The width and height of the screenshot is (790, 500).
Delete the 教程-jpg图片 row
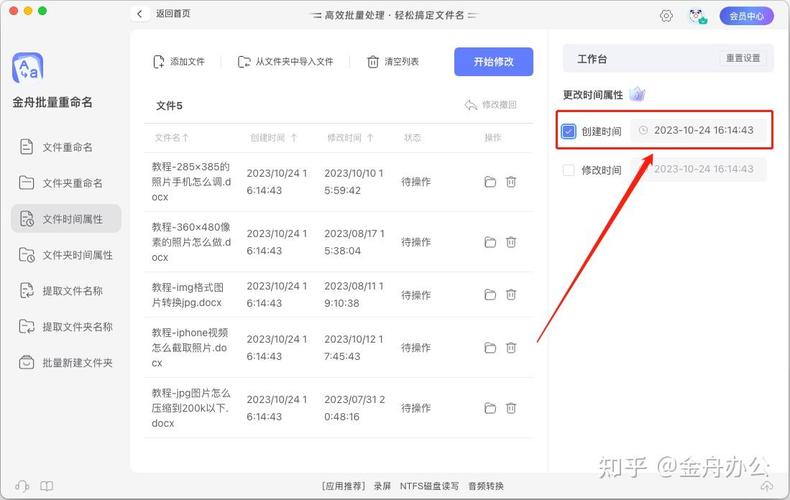click(x=511, y=408)
